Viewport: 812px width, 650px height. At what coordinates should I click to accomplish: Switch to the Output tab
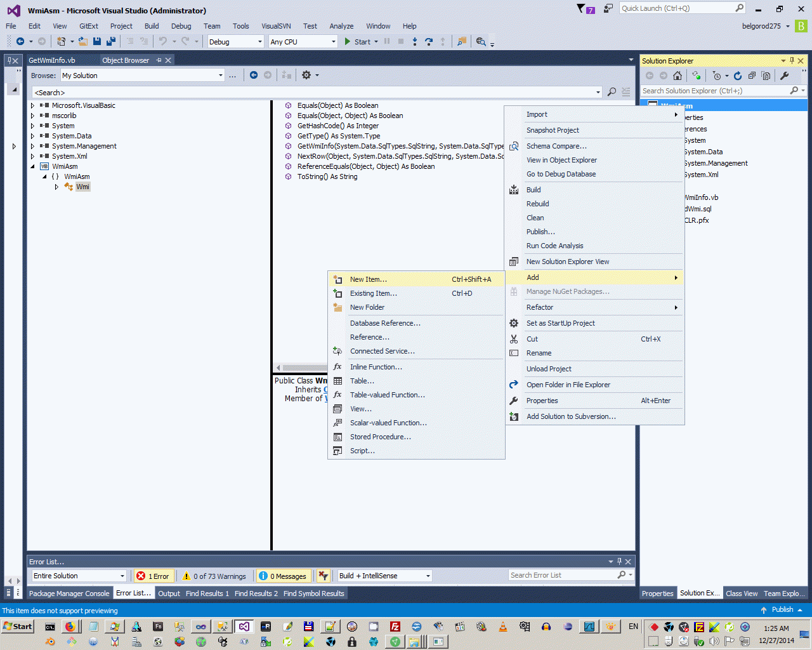[169, 594]
